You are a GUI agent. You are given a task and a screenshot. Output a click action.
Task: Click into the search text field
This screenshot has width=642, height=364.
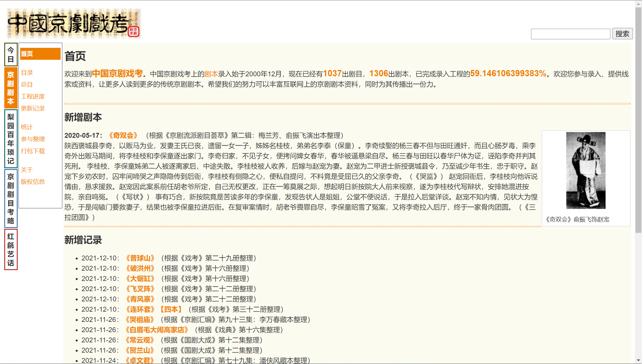coord(570,34)
